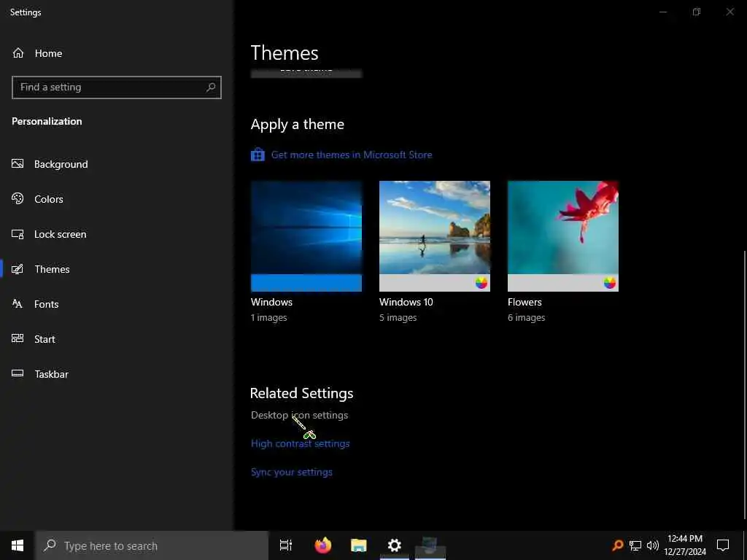Open the volume speaker tray icon

[653, 545]
